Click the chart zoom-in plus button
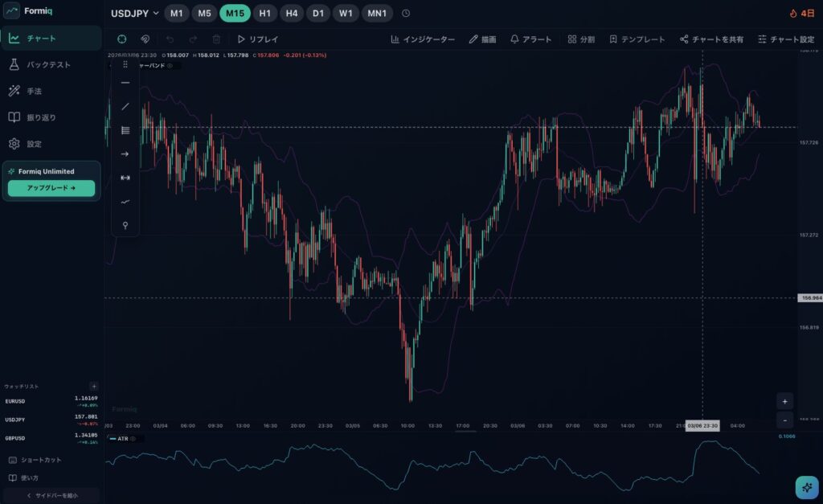 click(785, 401)
